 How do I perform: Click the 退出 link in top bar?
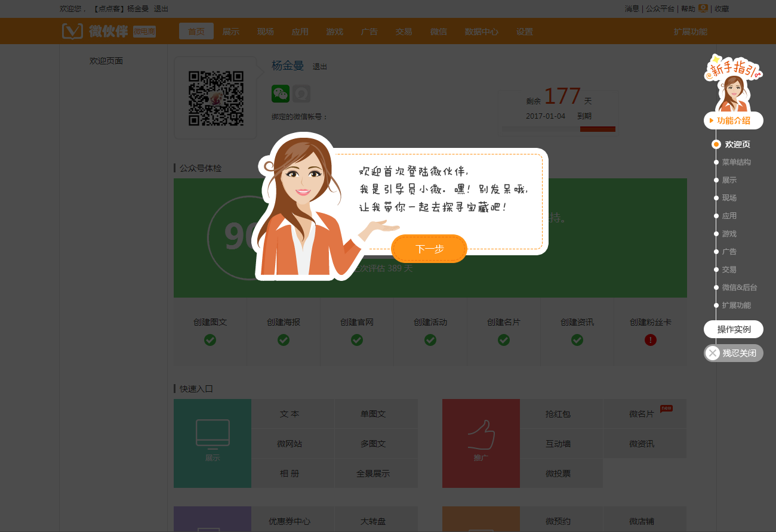pos(161,9)
